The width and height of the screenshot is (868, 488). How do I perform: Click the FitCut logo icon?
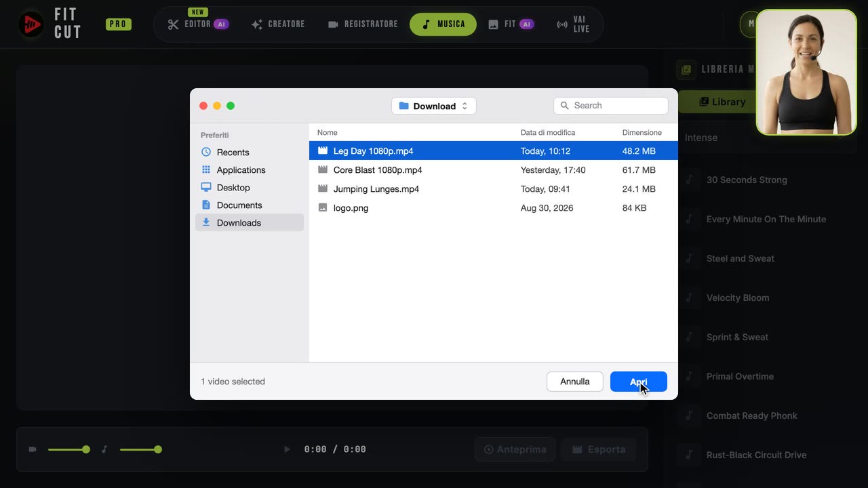tap(31, 24)
